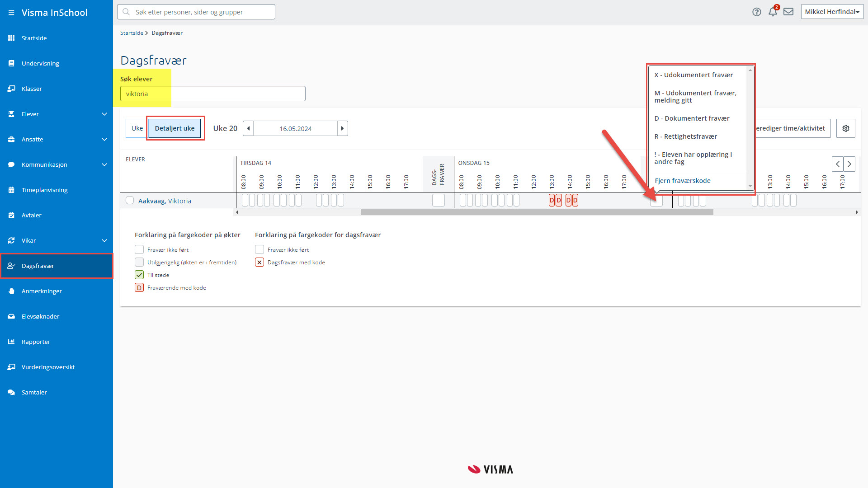Open Avtaler in the sidebar
Image resolution: width=868 pixels, height=488 pixels.
[x=57, y=215]
